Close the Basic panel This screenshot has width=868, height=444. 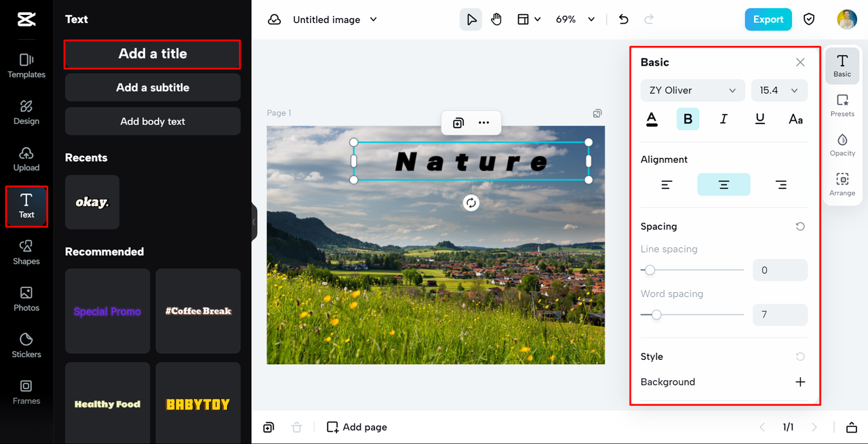[800, 62]
